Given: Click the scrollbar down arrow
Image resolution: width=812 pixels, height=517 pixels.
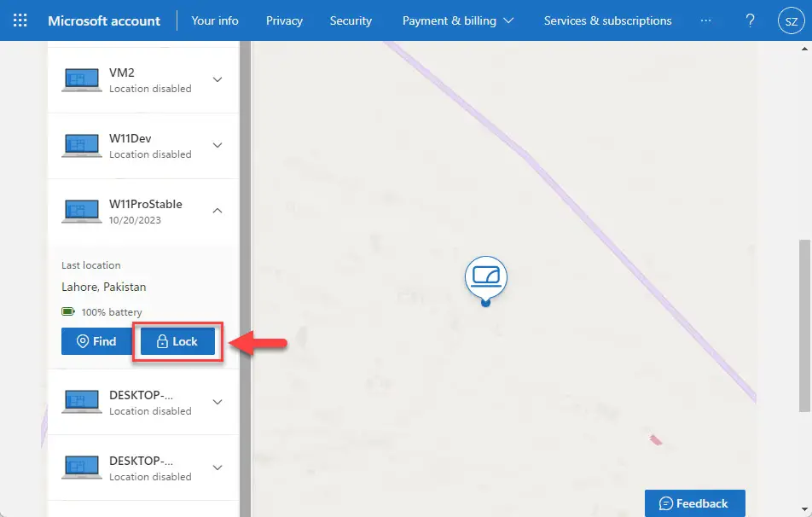Looking at the screenshot, I should click(804, 509).
